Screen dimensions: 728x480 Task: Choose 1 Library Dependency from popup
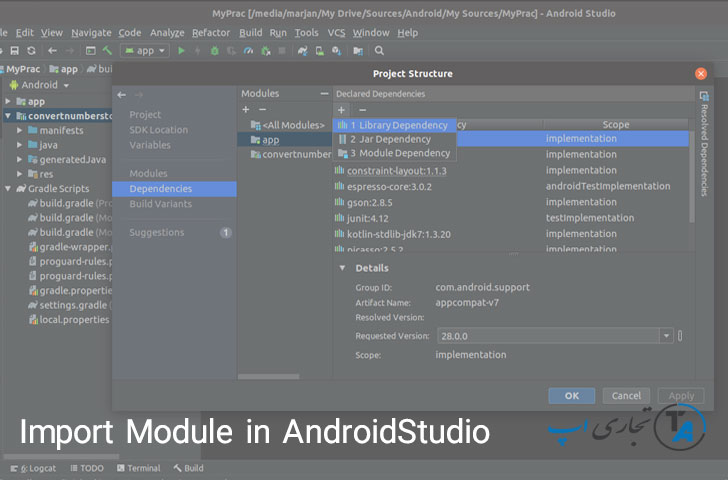[x=395, y=125]
